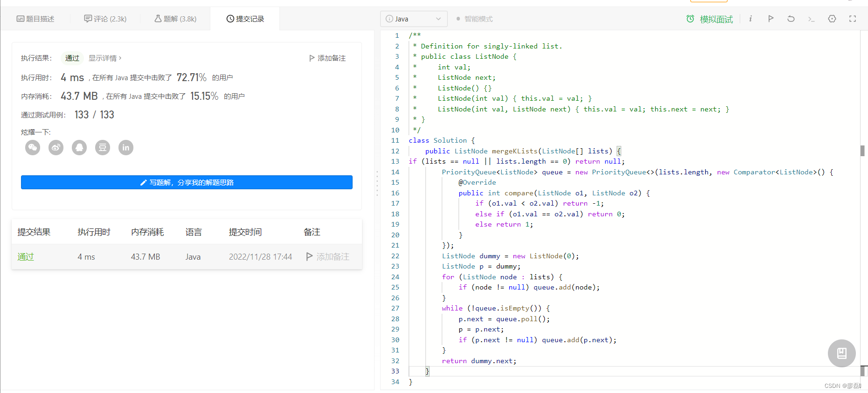Viewport: 868px width, 393px height.
Task: Open the 通过 submission record link
Action: (26, 257)
